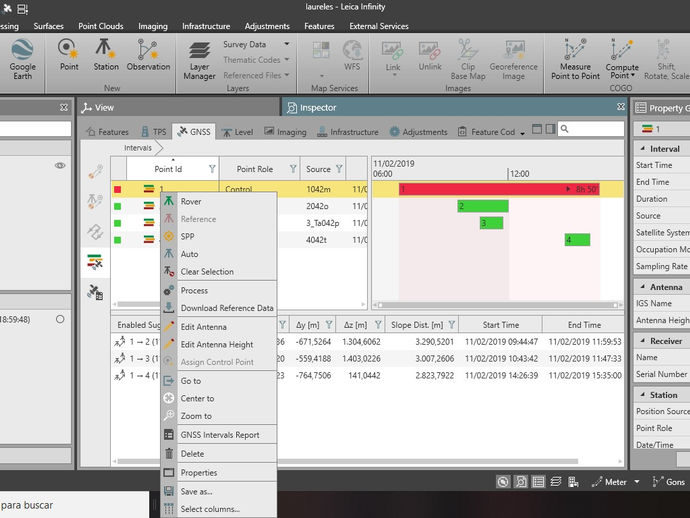Image resolution: width=690 pixels, height=518 pixels.
Task: Select the red interval 1 timeline bar
Action: [499, 189]
